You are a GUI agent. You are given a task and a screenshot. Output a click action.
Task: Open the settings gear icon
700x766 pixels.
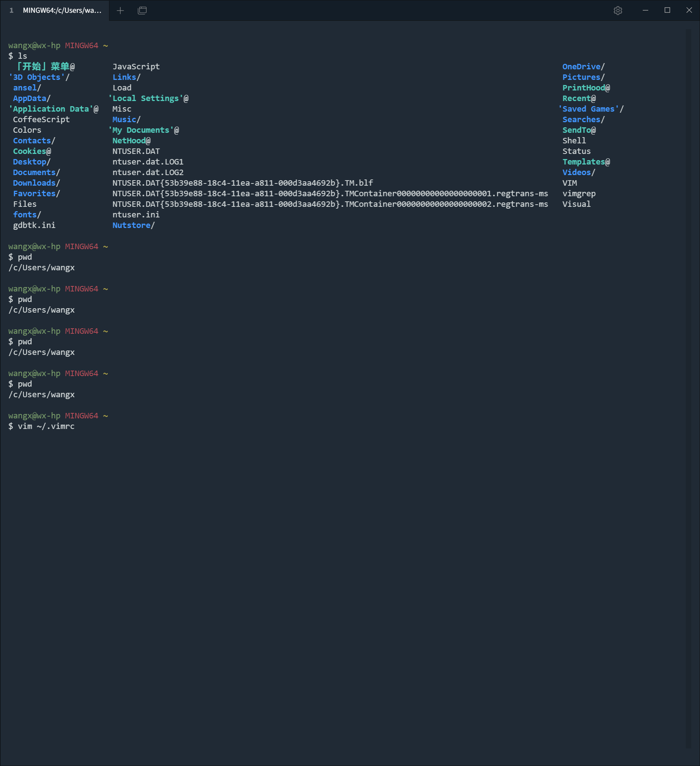(618, 11)
